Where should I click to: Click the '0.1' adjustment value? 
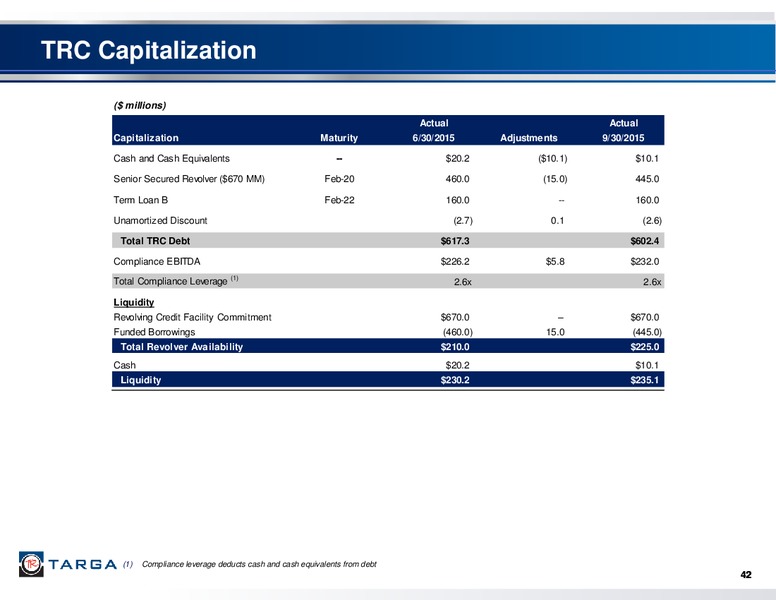click(557, 221)
